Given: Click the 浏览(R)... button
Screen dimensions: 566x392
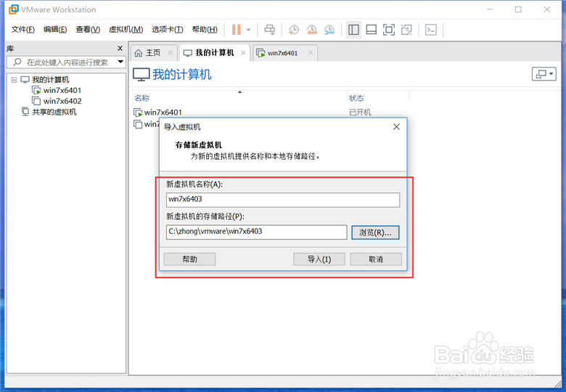Looking at the screenshot, I should click(x=375, y=232).
